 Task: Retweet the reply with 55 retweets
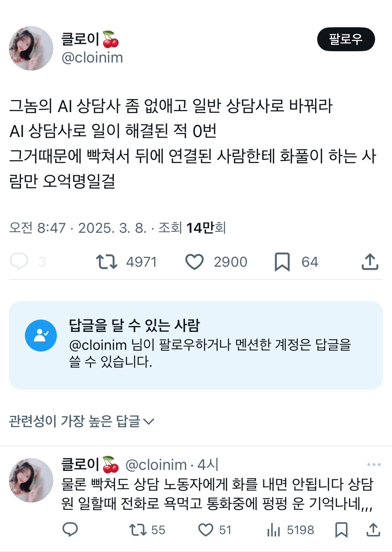click(x=138, y=530)
